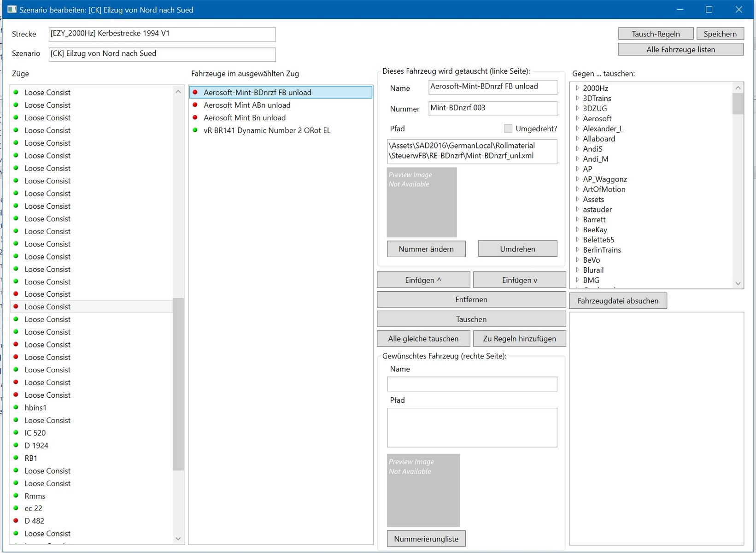Click green status dot beside IC 520
The height and width of the screenshot is (553, 756).
[16, 433]
